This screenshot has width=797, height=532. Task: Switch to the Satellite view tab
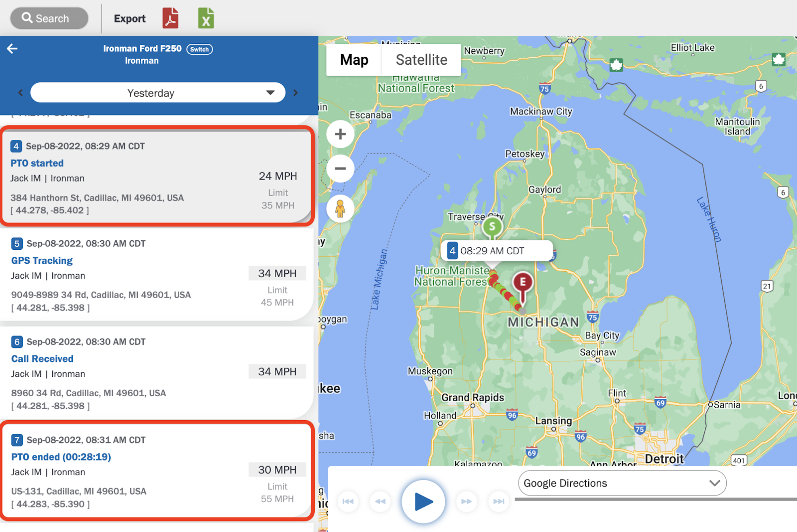pos(421,60)
